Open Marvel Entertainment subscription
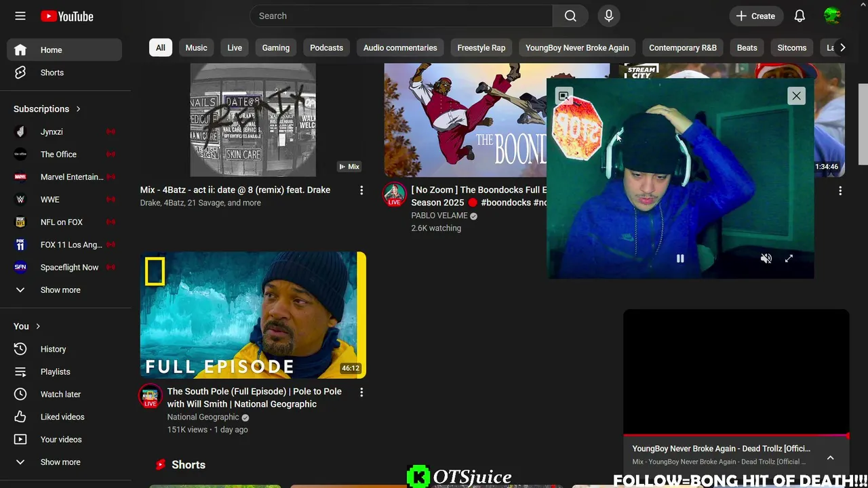Viewport: 868px width, 488px height. [64, 177]
